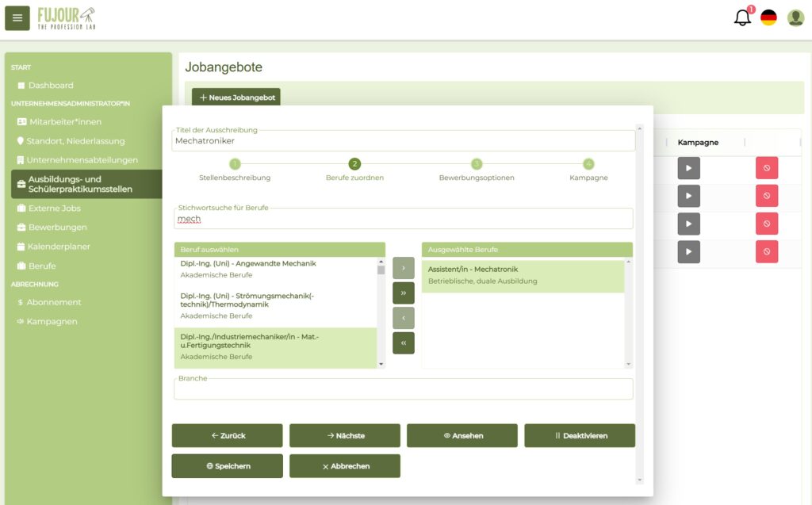Open notifications bell with badge
The image size is (812, 505).
point(742,17)
